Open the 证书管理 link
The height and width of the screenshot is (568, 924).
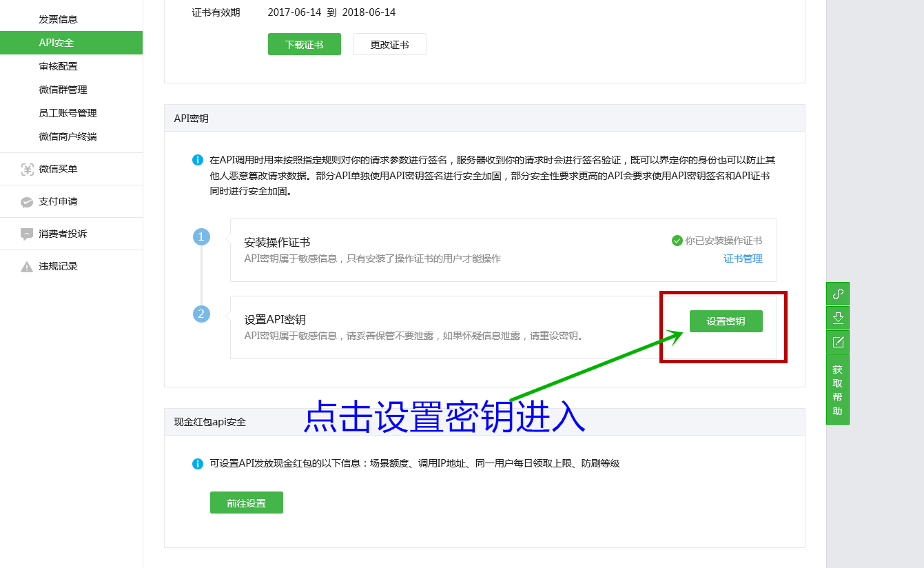[x=743, y=258]
